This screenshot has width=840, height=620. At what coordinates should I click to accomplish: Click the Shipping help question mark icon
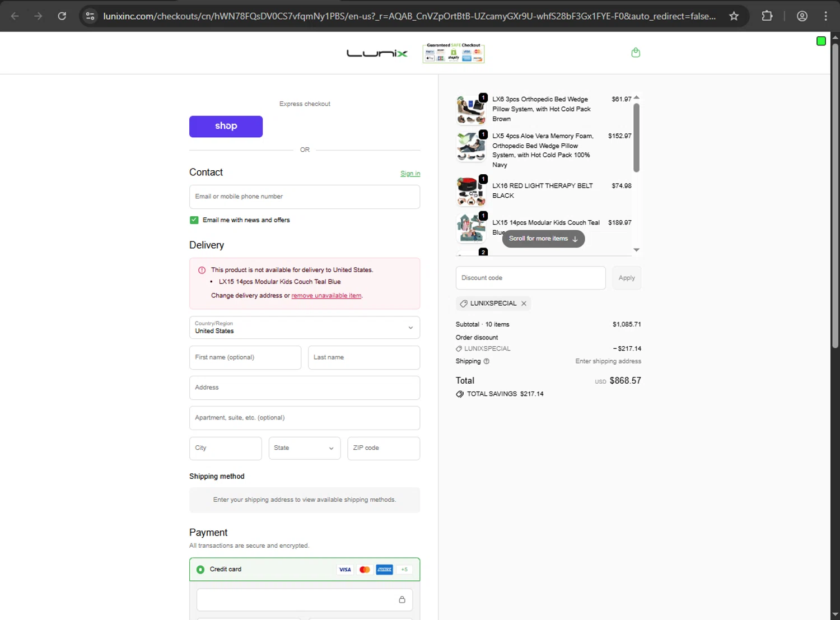point(486,361)
